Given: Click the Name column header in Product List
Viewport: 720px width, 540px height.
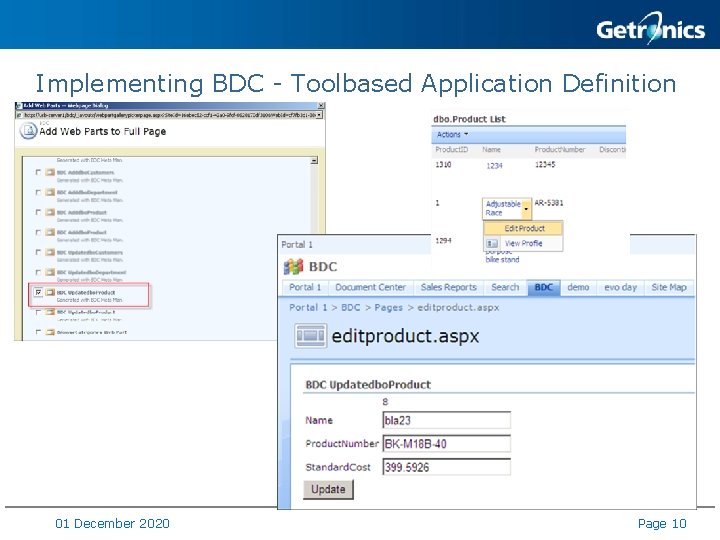Looking at the screenshot, I should (491, 150).
